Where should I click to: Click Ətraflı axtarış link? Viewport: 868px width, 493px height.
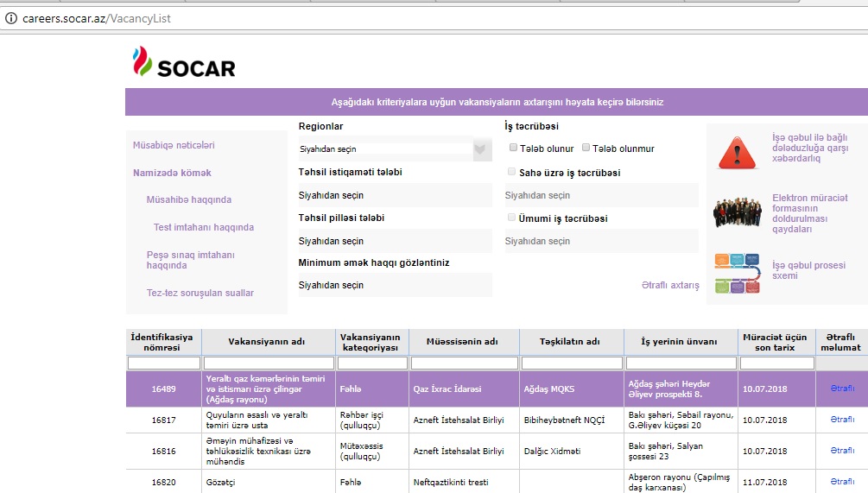coord(670,285)
